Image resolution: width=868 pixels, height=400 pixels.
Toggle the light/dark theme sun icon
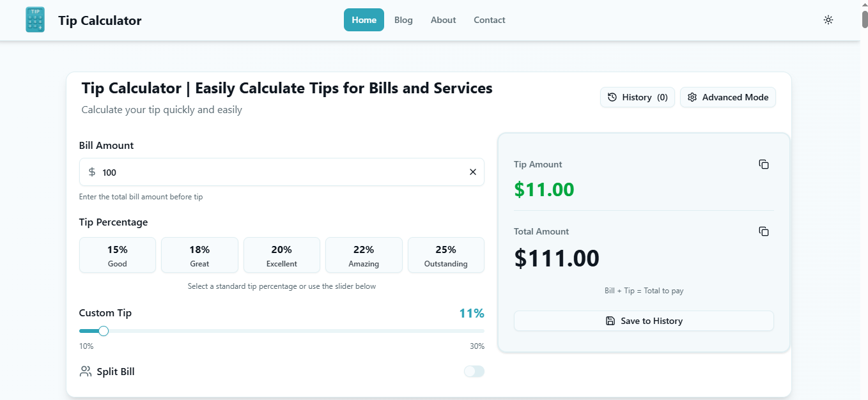(x=828, y=20)
